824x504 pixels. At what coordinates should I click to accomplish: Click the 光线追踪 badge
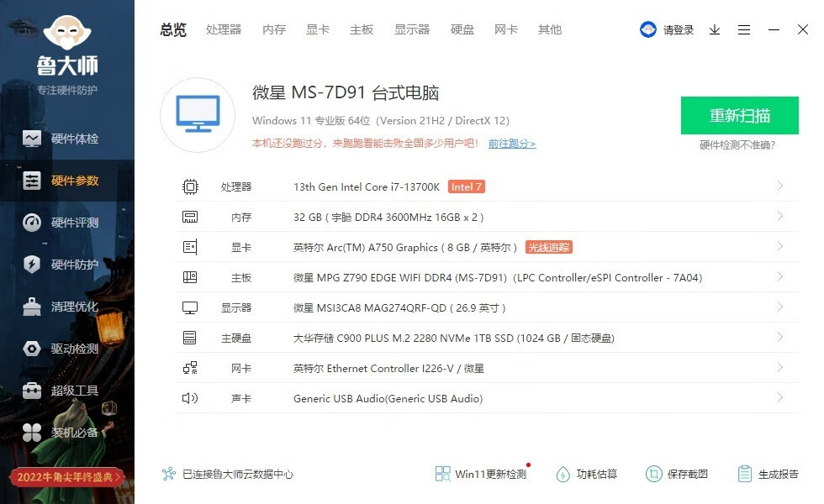click(x=548, y=247)
